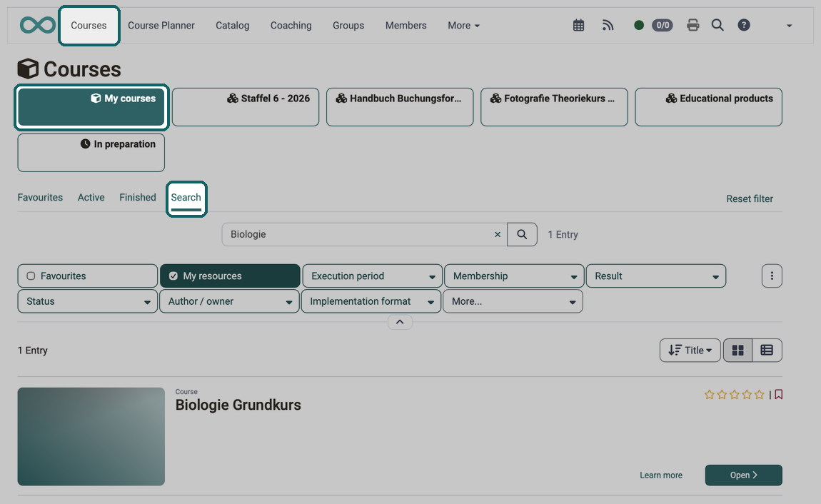Open the three-dot filter options menu
This screenshot has width=821, height=504.
pyautogui.click(x=772, y=276)
